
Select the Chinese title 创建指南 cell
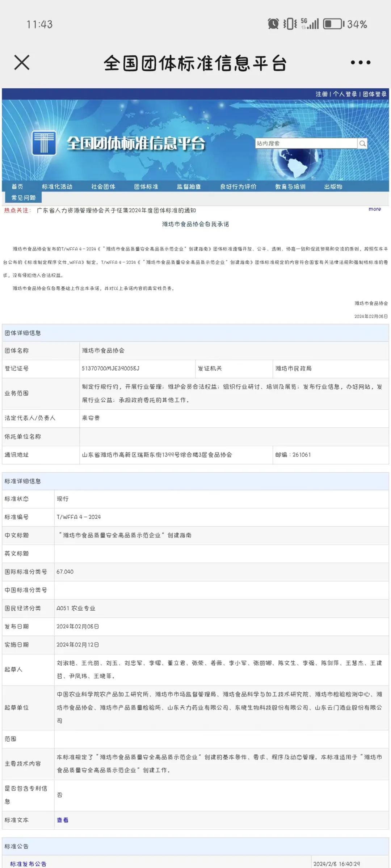click(x=222, y=535)
